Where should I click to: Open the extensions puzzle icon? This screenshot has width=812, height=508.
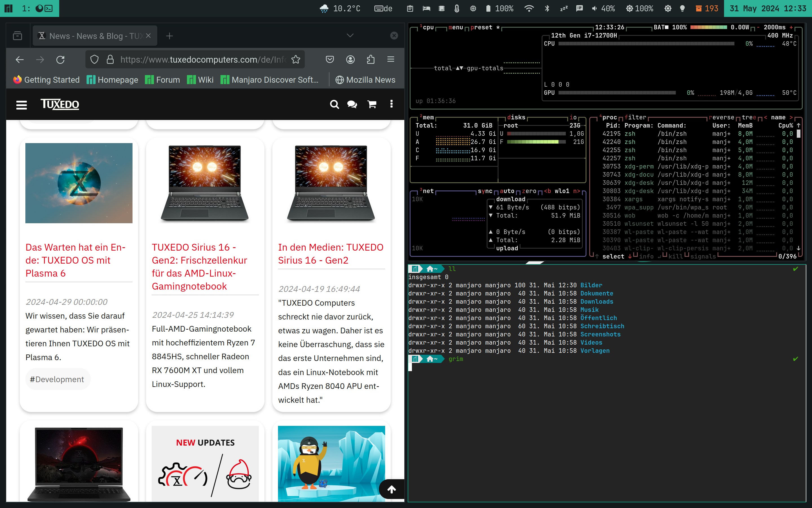click(x=370, y=60)
